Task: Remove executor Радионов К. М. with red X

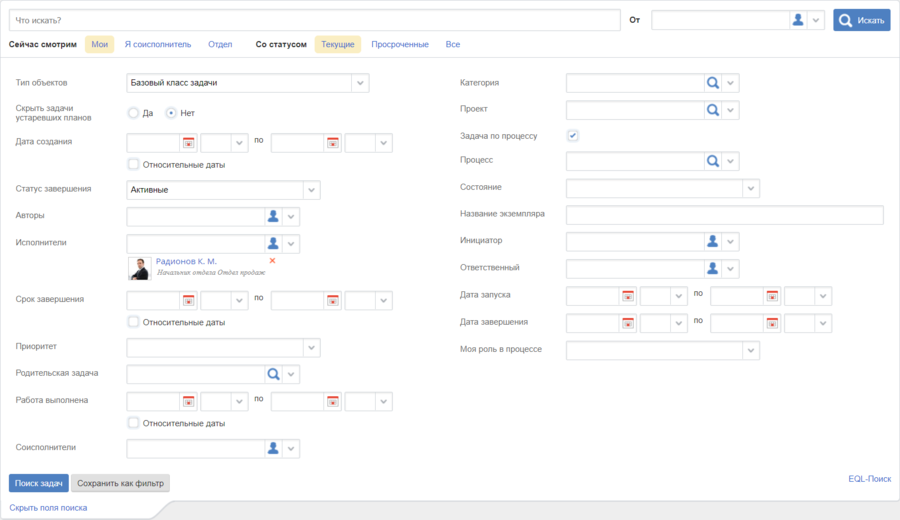Action: [x=272, y=261]
